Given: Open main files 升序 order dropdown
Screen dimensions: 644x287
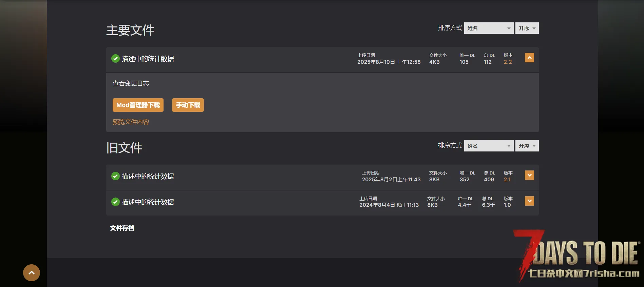Looking at the screenshot, I should click(x=527, y=28).
